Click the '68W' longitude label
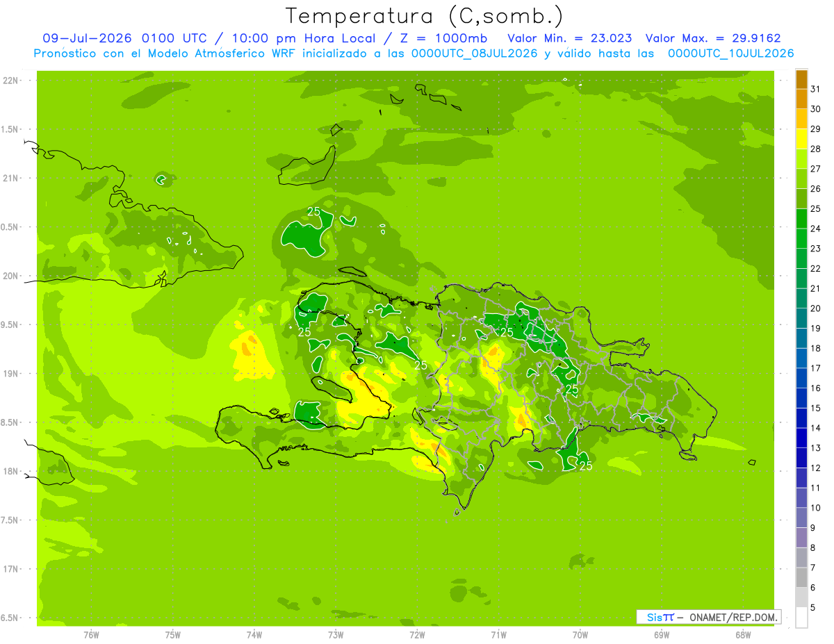Image resolution: width=834 pixels, height=644 pixels. (743, 635)
